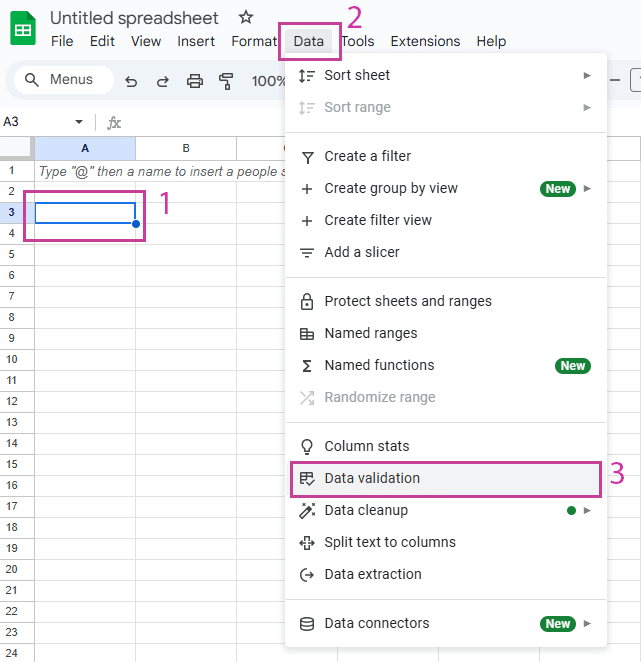Expand the Name box dropdown arrow
Viewport: 641px width, 662px height.
79,122
